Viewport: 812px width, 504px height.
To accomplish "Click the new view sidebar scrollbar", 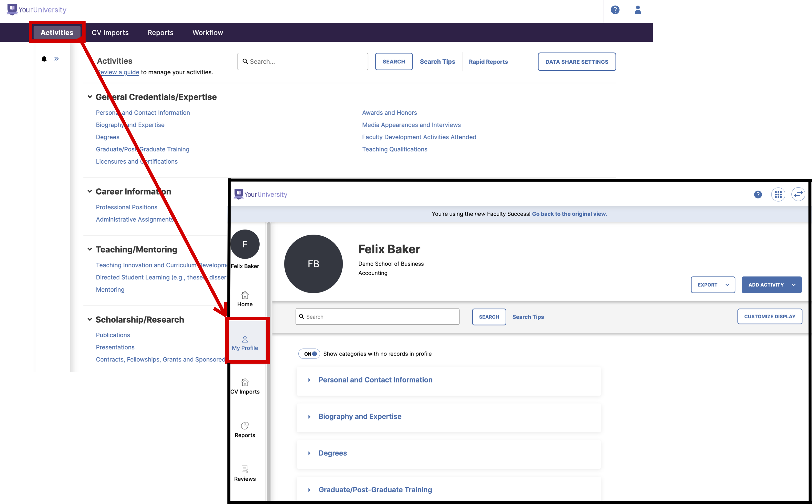I will point(269,361).
